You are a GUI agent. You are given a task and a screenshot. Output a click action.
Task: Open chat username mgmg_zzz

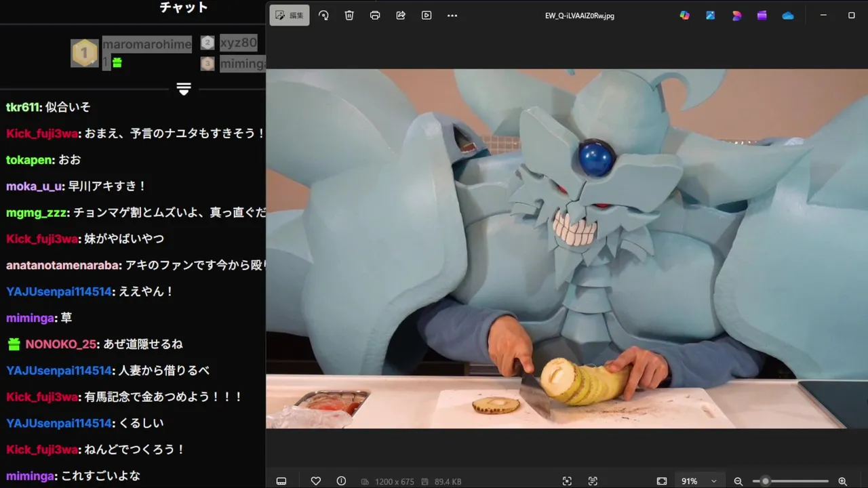tap(37, 213)
